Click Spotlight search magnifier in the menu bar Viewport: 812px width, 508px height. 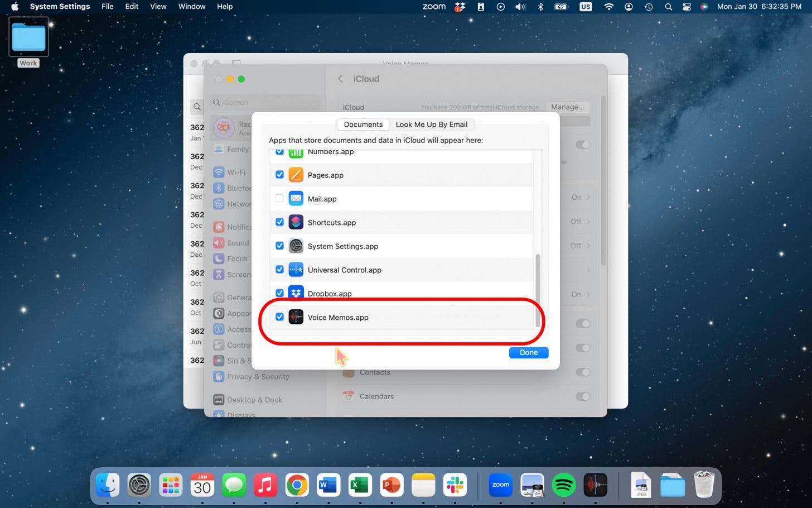pyautogui.click(x=668, y=7)
